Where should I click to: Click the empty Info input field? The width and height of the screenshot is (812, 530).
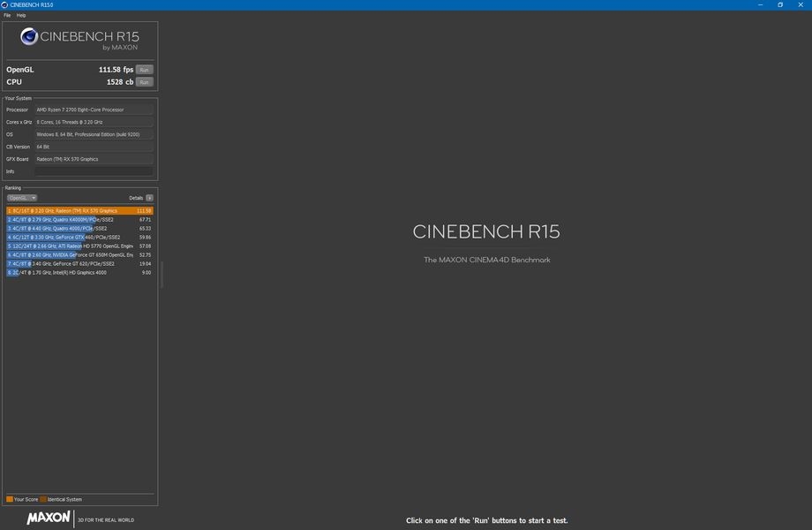[x=94, y=171]
